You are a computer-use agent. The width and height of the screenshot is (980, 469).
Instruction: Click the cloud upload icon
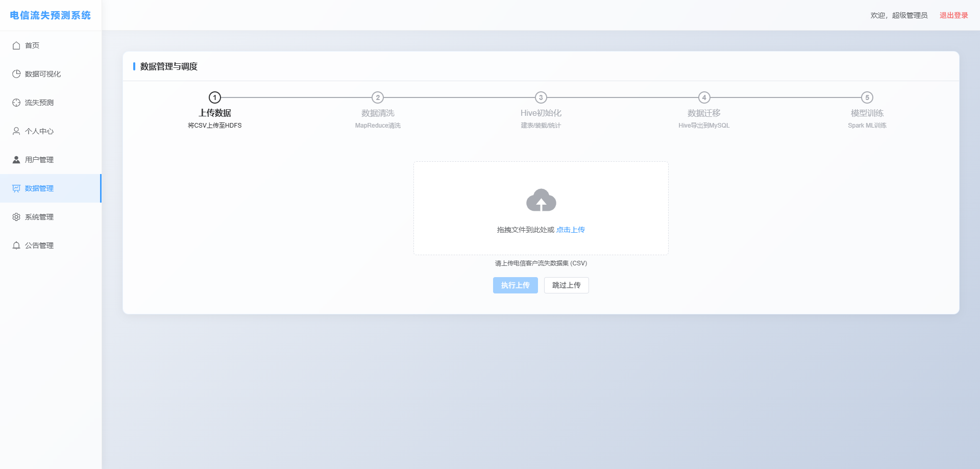pyautogui.click(x=541, y=200)
